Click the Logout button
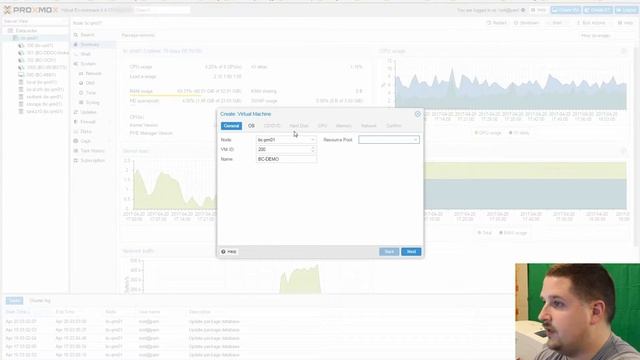 pyautogui.click(x=627, y=10)
